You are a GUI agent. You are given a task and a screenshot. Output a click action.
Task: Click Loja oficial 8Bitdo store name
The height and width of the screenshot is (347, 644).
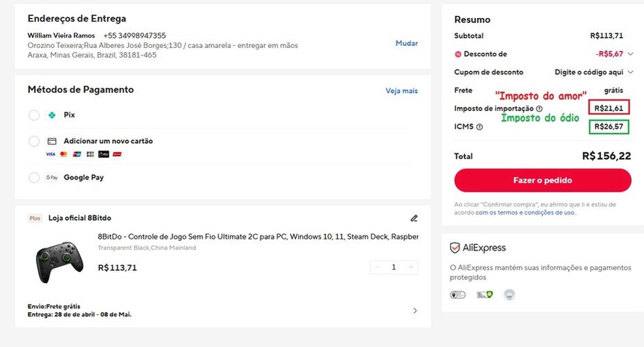[x=80, y=219]
